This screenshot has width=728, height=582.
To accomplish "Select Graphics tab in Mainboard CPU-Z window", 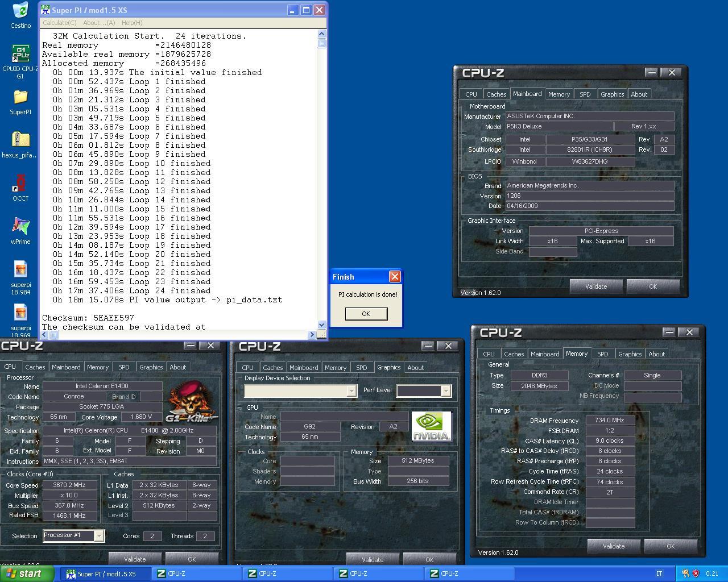I will pyautogui.click(x=612, y=94).
